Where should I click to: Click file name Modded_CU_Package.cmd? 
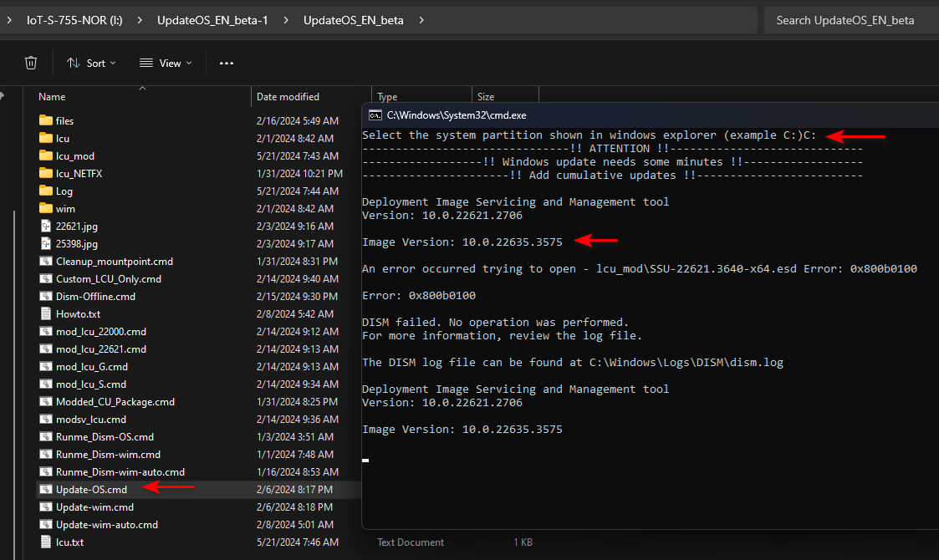[115, 402]
